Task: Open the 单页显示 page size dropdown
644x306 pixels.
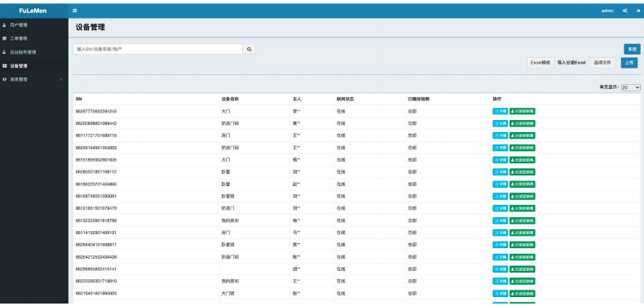Action: pos(630,87)
